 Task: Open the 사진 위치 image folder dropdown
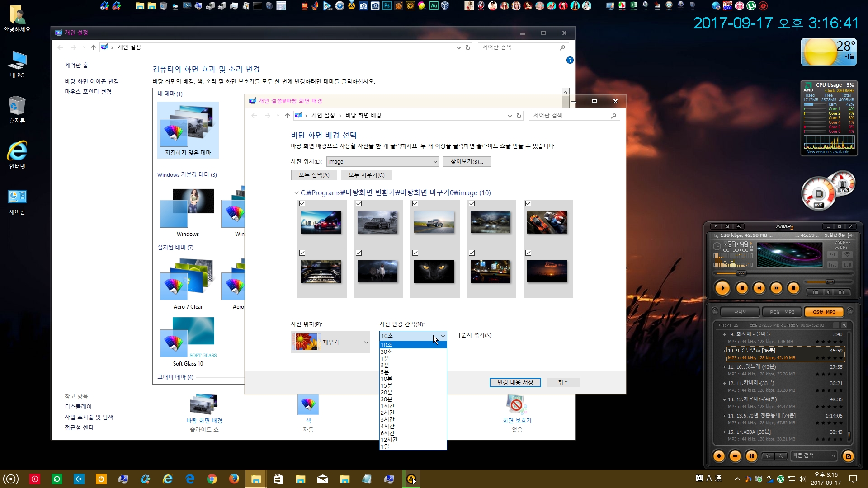(382, 162)
